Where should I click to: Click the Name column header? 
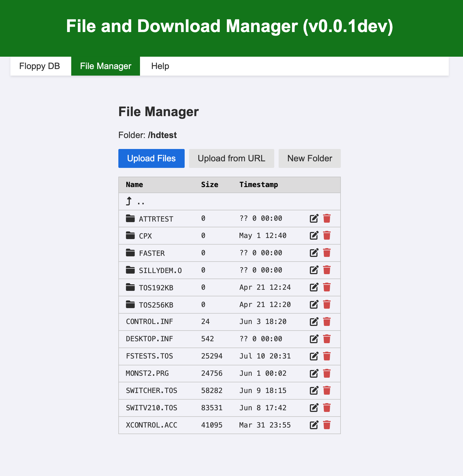[135, 185]
